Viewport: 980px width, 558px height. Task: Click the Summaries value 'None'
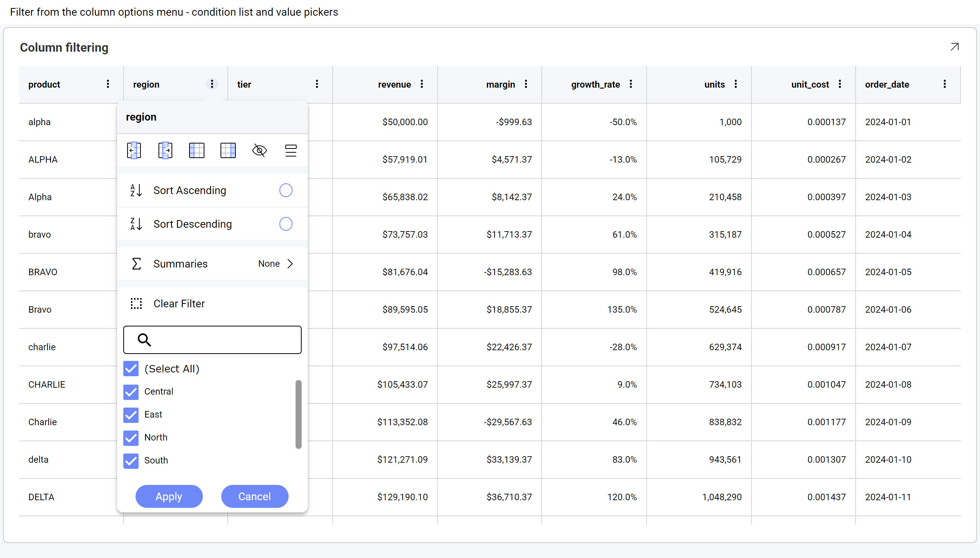(269, 264)
